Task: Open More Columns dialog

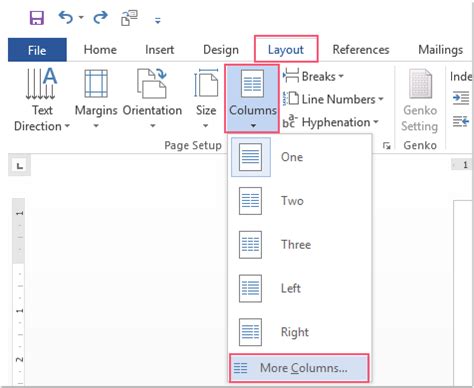Action: pyautogui.click(x=299, y=368)
